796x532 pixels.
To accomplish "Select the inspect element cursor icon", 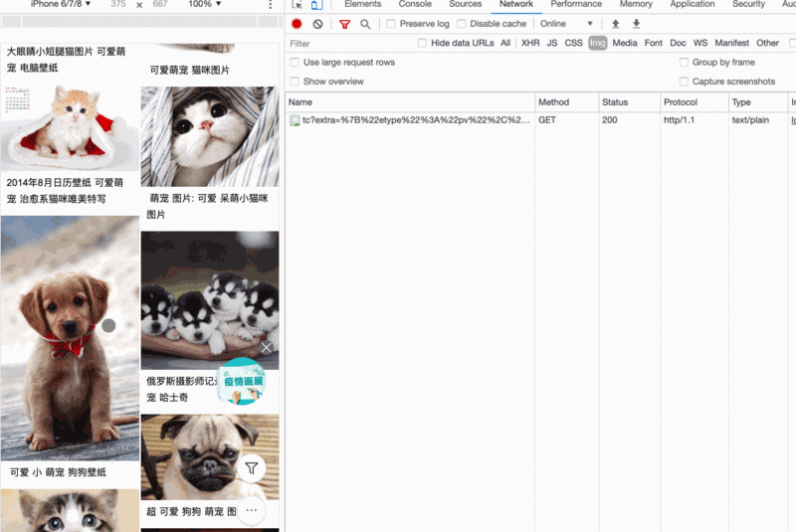I will [x=297, y=5].
